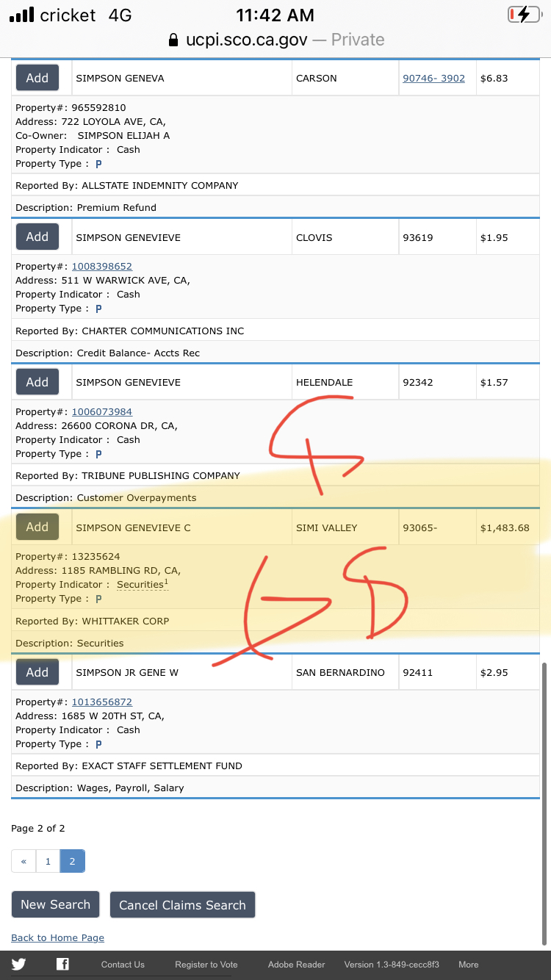The image size is (551, 980).
Task: Tap the cellular signal bars
Action: point(21,15)
